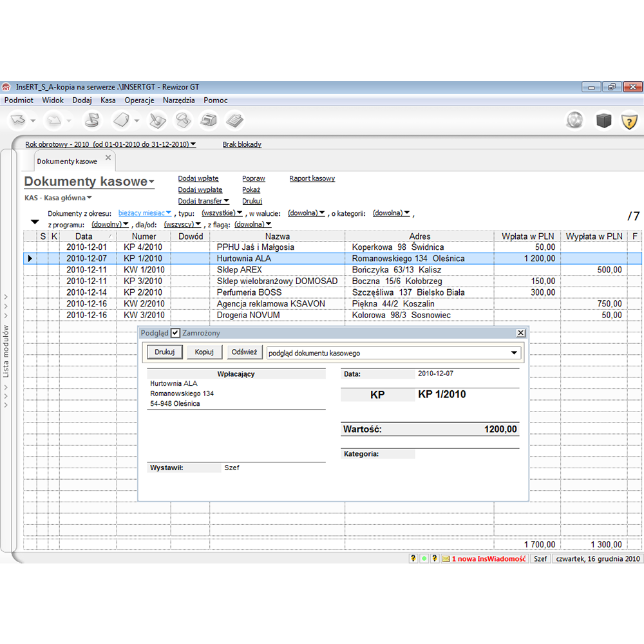Click the globe icon in the toolbar
644x644 pixels.
(574, 120)
